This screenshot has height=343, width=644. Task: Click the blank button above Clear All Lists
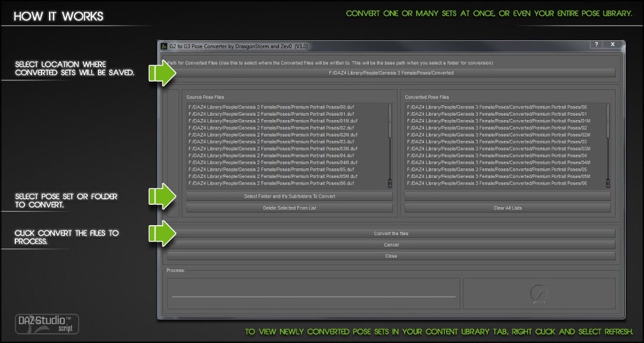(508, 196)
